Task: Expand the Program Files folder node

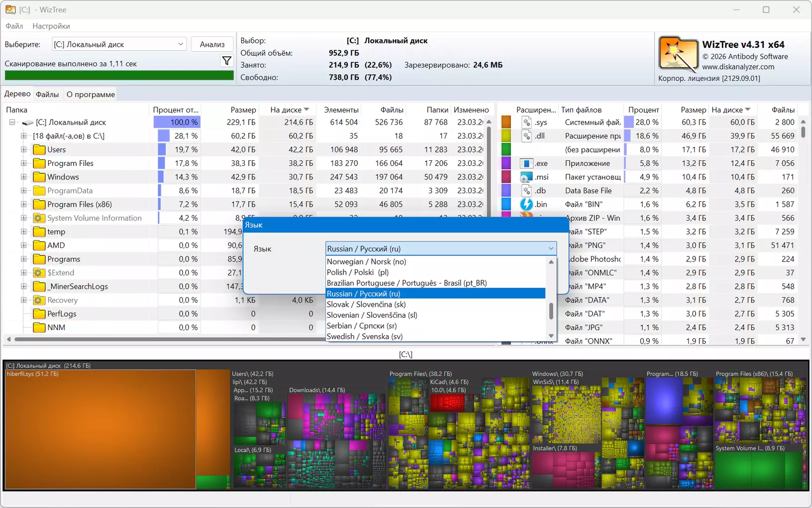Action: (x=23, y=163)
